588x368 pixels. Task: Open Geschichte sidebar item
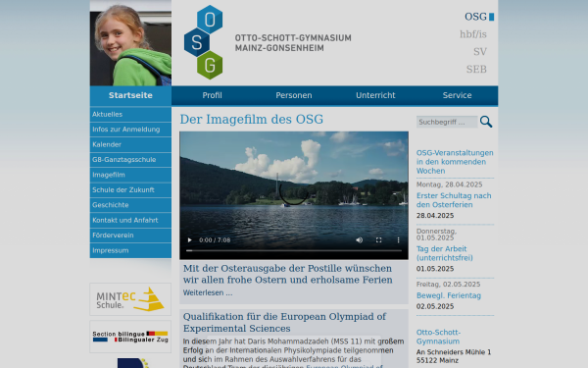[130, 205]
